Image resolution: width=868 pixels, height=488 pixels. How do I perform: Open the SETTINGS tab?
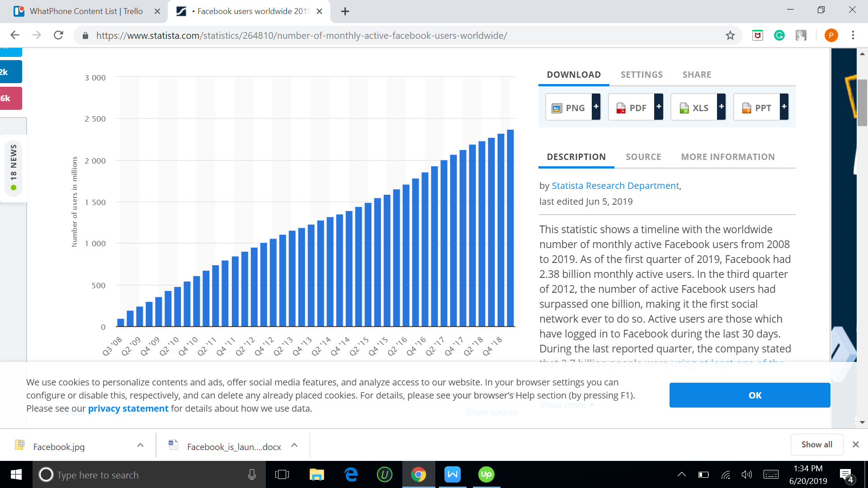pos(642,75)
